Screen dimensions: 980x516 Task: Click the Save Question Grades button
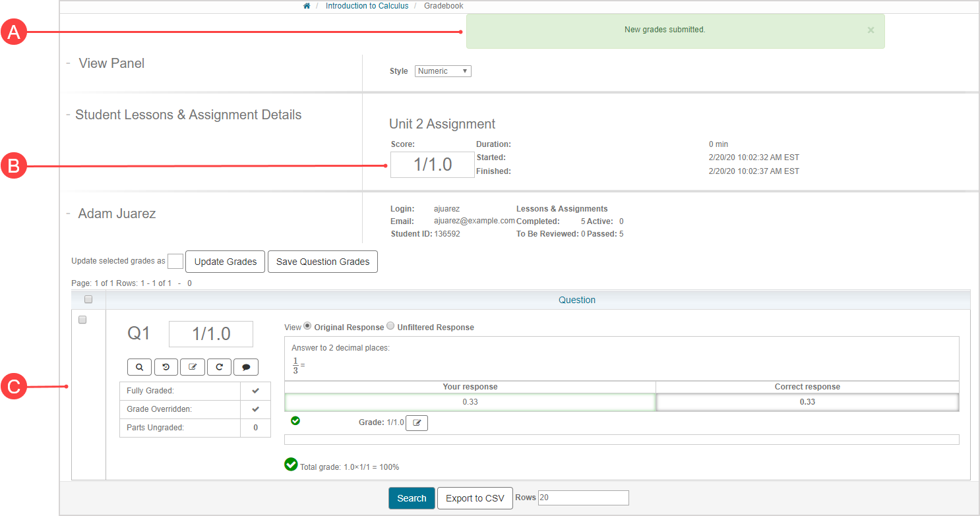(322, 262)
